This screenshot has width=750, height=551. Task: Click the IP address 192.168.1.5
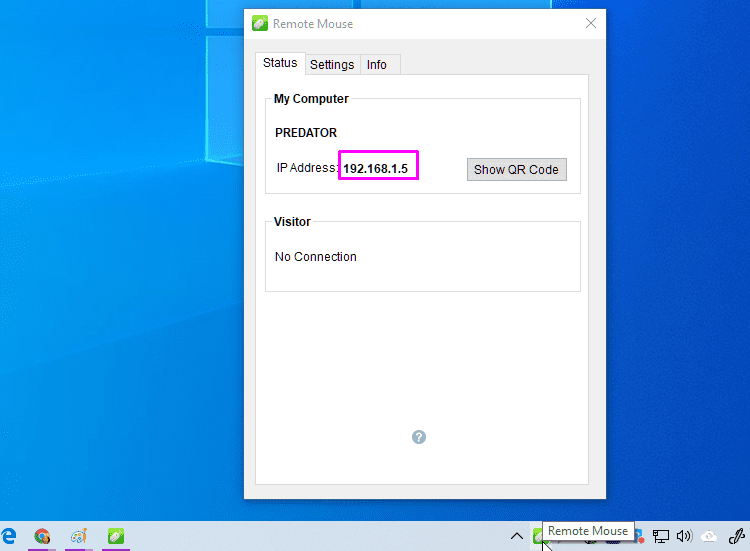click(x=375, y=168)
